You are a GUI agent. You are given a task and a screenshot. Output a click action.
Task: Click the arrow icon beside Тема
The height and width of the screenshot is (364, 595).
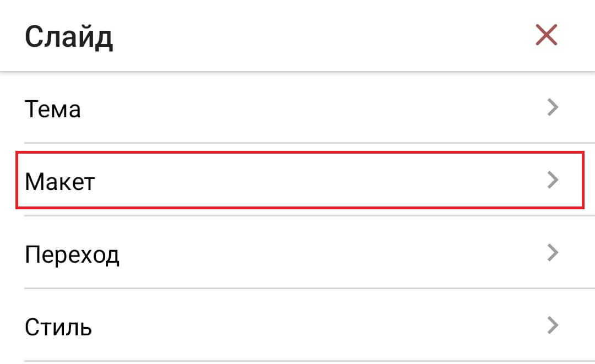(553, 107)
